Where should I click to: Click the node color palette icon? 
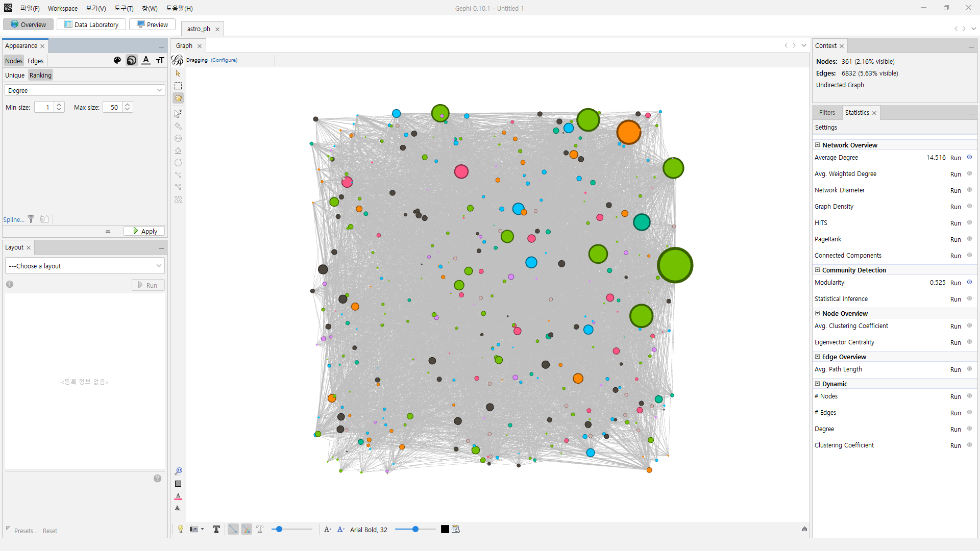point(117,60)
